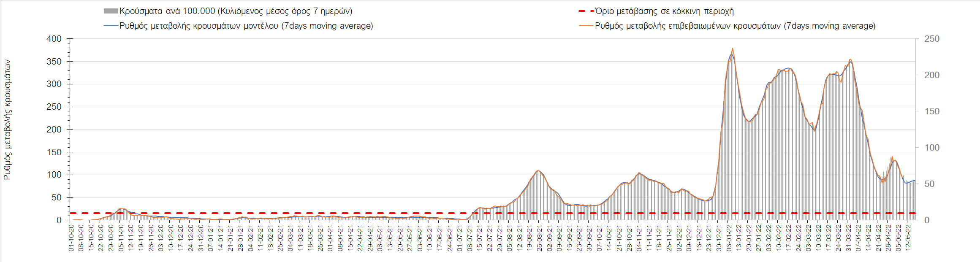Click the blue legend line marker
The width and height of the screenshot is (980, 262).
pyautogui.click(x=111, y=26)
